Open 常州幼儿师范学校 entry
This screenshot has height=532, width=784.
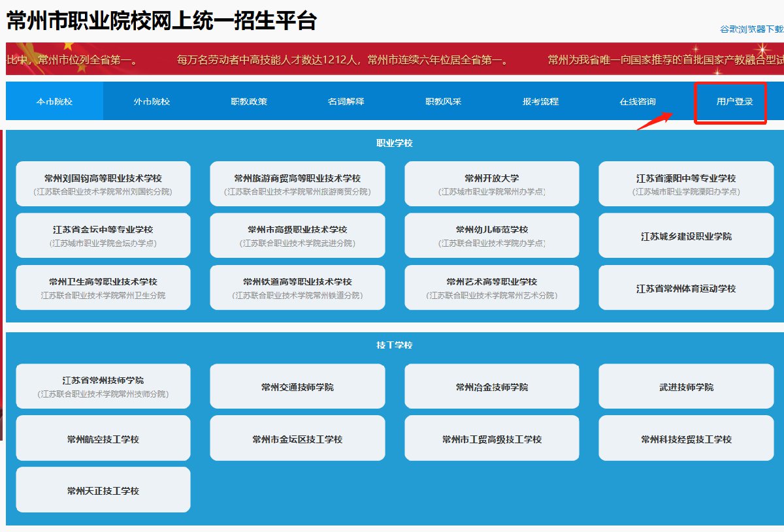[x=492, y=236]
